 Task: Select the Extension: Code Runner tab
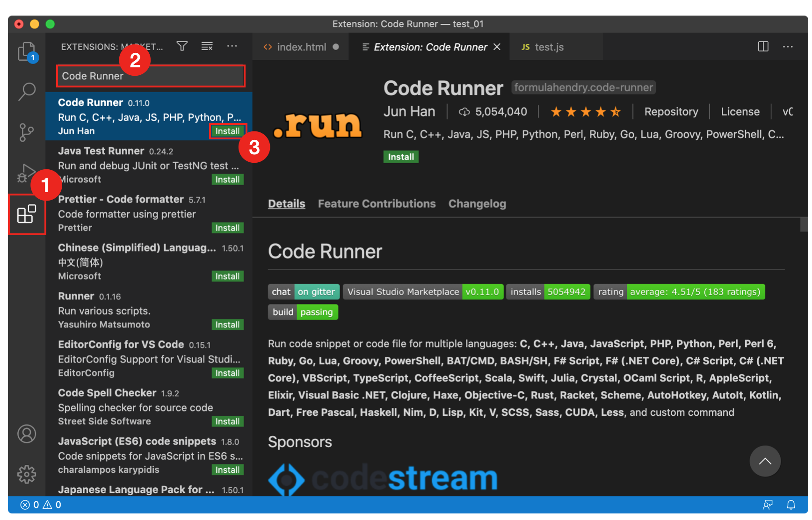point(430,47)
